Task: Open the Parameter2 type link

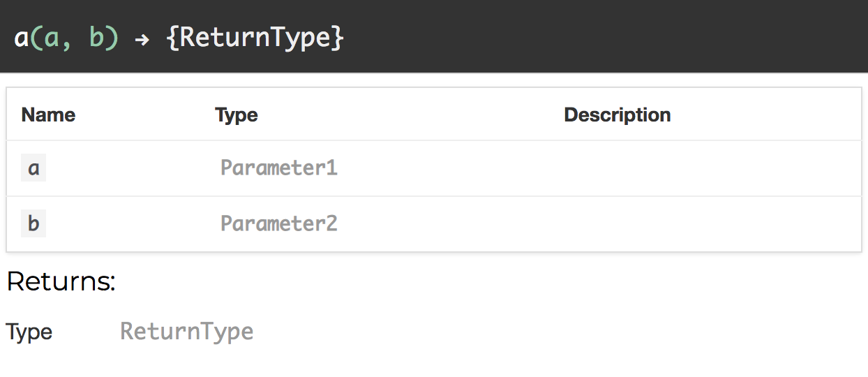Action: point(279,223)
